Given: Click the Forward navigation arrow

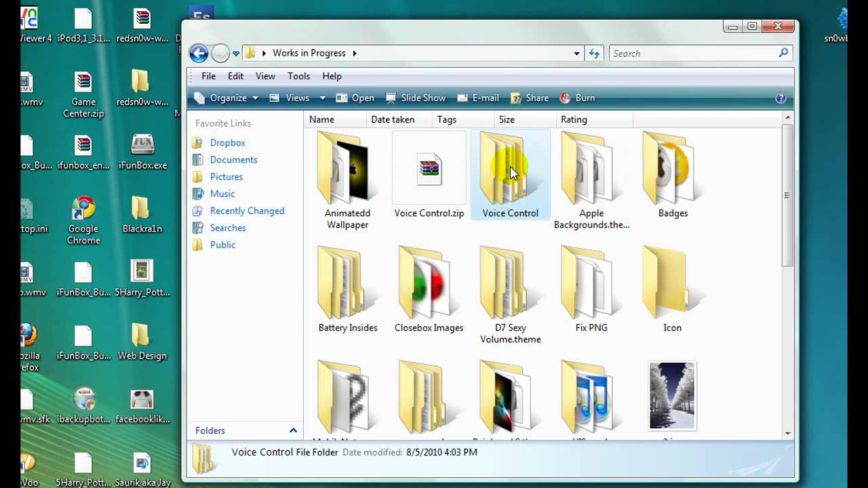Looking at the screenshot, I should click(220, 53).
